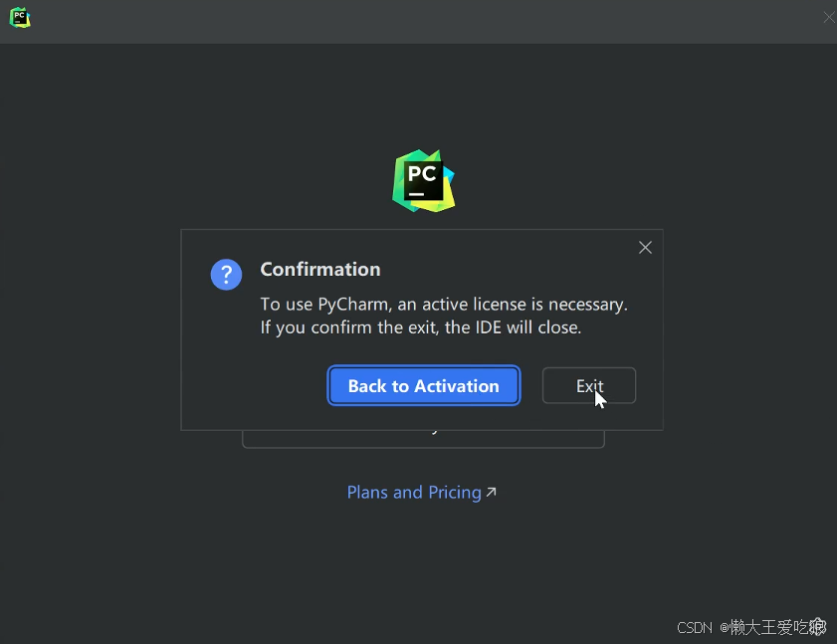Click the blue question mark icon

point(226,275)
